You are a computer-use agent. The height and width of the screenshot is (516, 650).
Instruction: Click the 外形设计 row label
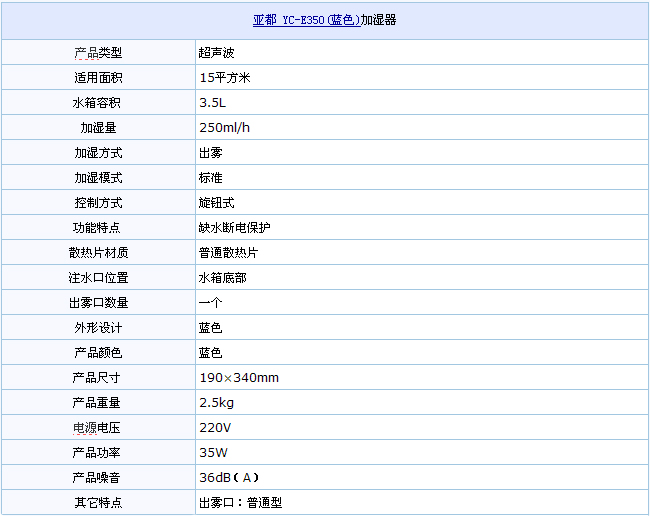(98, 327)
